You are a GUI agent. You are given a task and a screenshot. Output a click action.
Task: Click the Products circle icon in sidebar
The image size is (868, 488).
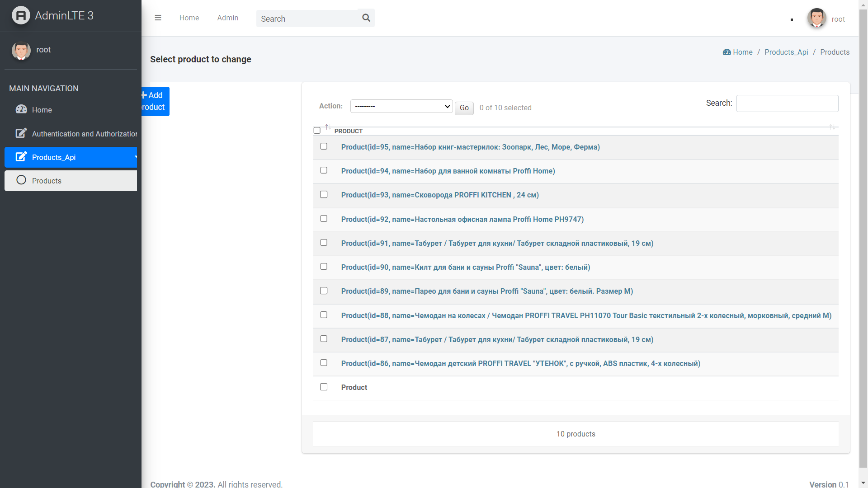[21, 181]
